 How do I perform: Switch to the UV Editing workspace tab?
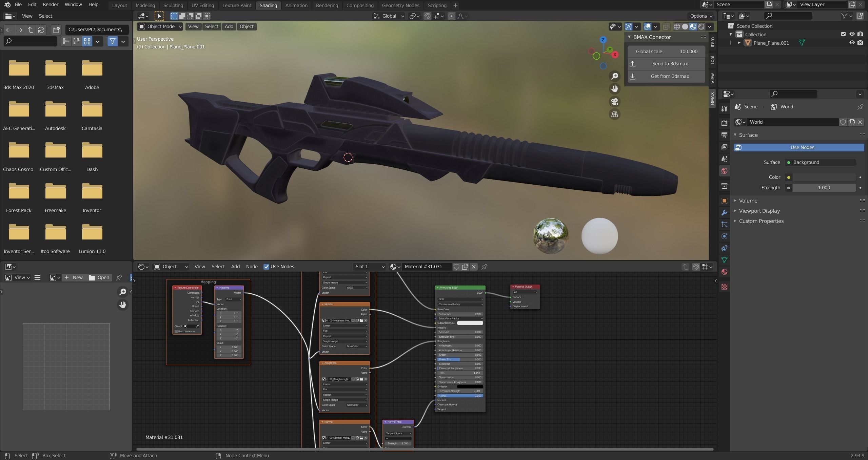(x=202, y=5)
